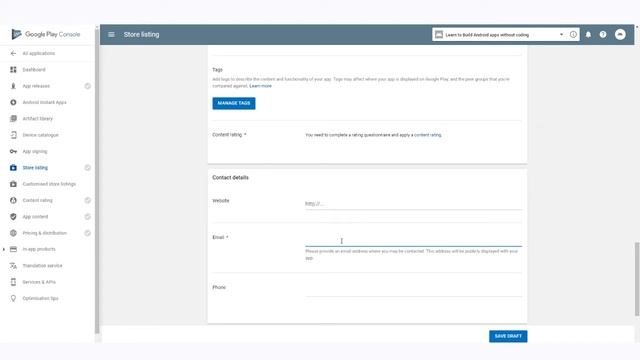Click the Google Play Console logo
This screenshot has height=360, width=640.
46,34
